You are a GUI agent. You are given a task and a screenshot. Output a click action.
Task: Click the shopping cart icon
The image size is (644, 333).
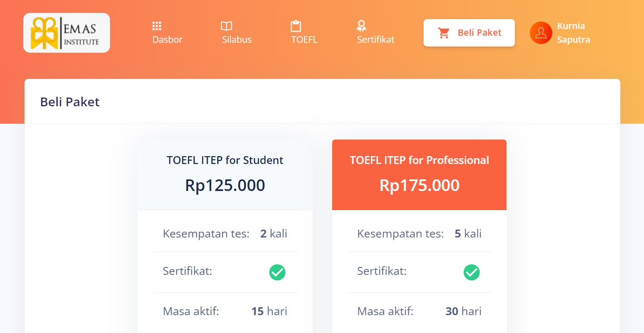click(444, 33)
